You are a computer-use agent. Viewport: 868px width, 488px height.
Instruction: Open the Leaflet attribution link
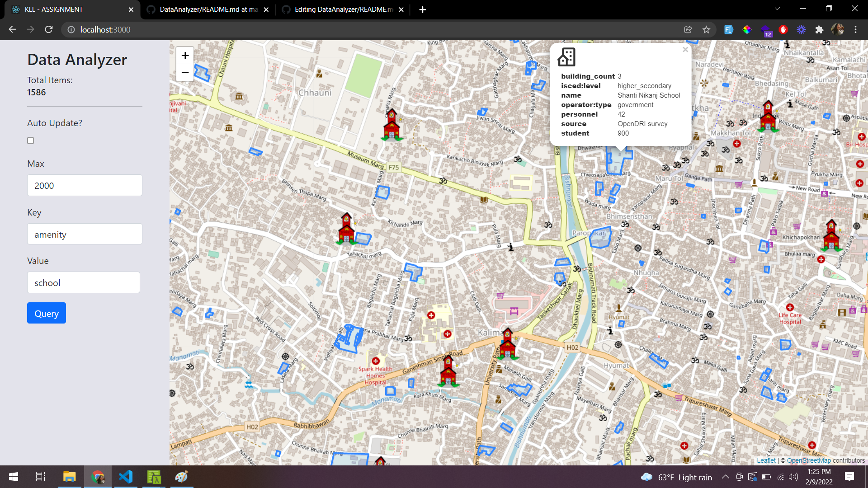point(766,460)
